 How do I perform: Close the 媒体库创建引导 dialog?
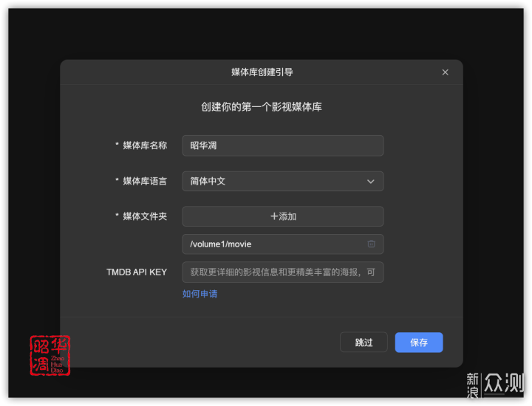445,72
